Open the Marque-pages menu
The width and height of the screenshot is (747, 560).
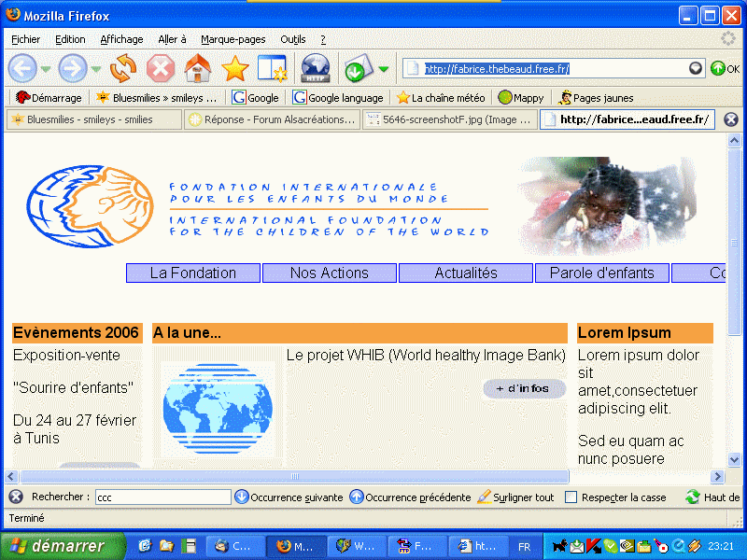pyautogui.click(x=233, y=39)
